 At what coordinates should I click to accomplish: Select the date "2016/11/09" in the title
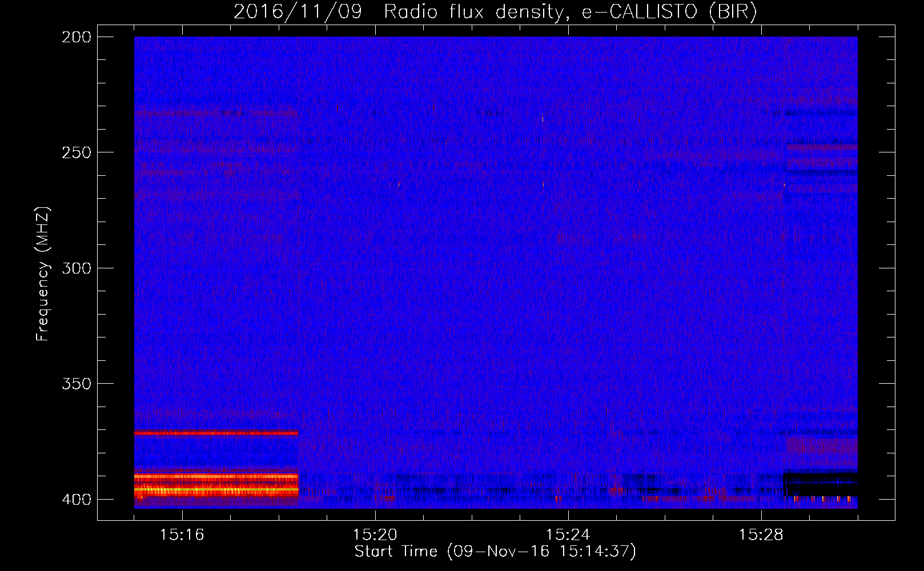pyautogui.click(x=298, y=11)
